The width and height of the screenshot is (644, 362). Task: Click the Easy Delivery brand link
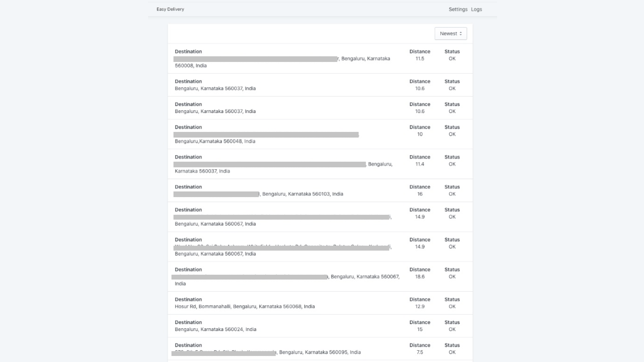170,9
